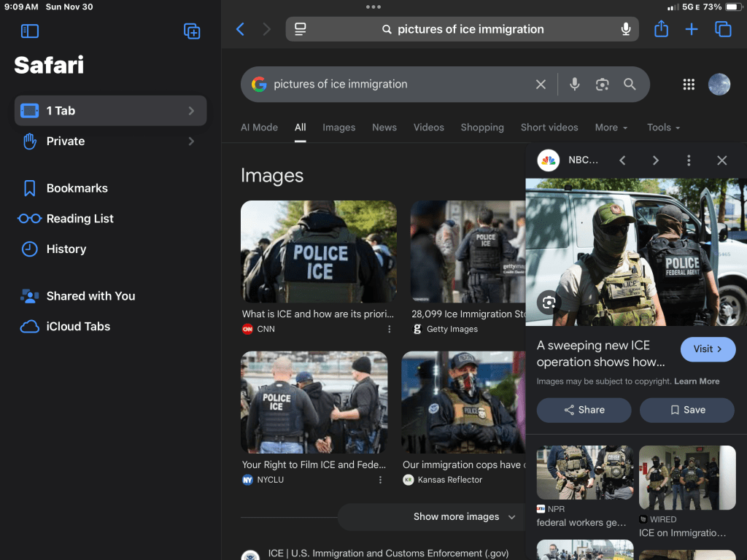The height and width of the screenshot is (560, 747).
Task: Tap the address bar microphone
Action: click(x=625, y=29)
